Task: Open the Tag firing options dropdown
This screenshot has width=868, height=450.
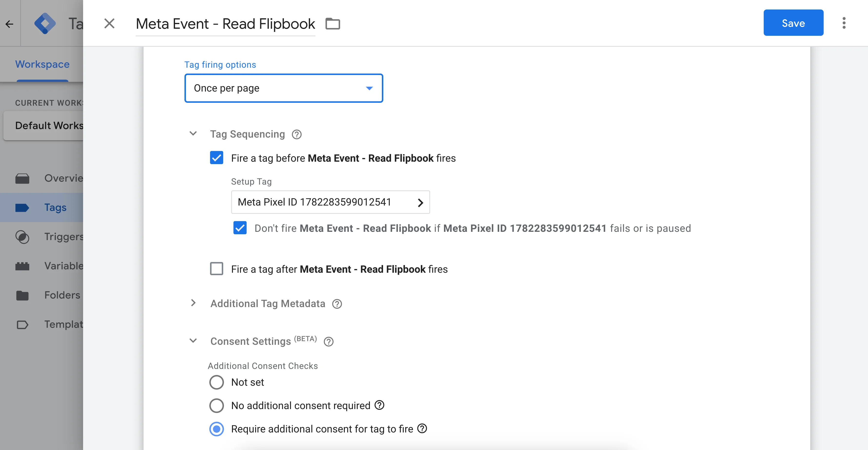Action: pyautogui.click(x=284, y=88)
